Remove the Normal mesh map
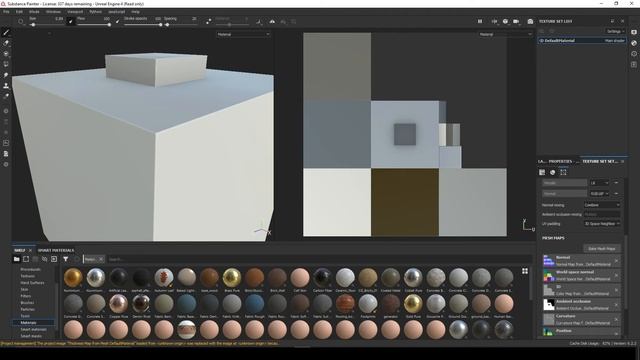Image resolution: width=640 pixels, height=360 pixels. 616,261
